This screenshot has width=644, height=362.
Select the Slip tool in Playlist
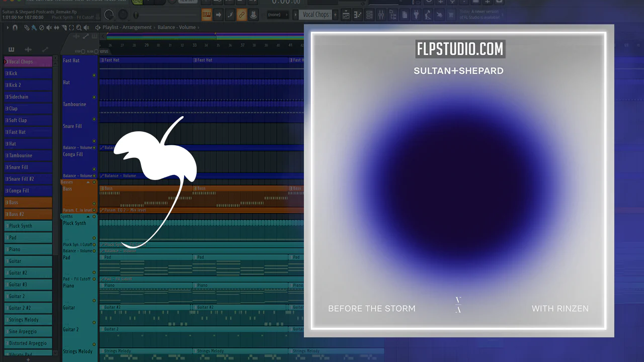coord(57,28)
